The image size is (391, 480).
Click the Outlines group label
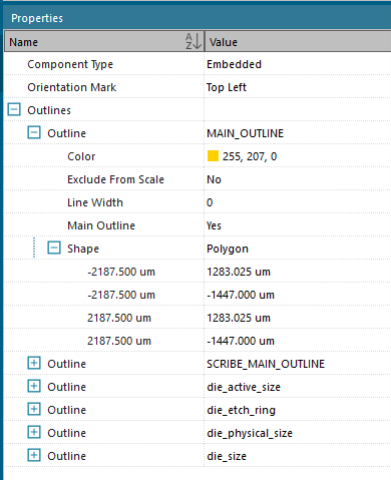pos(49,110)
